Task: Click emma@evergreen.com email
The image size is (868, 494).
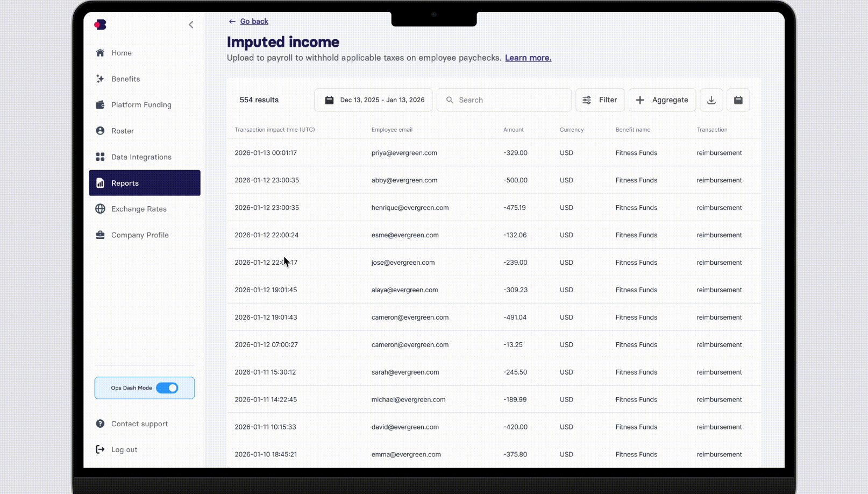Action: coord(406,455)
